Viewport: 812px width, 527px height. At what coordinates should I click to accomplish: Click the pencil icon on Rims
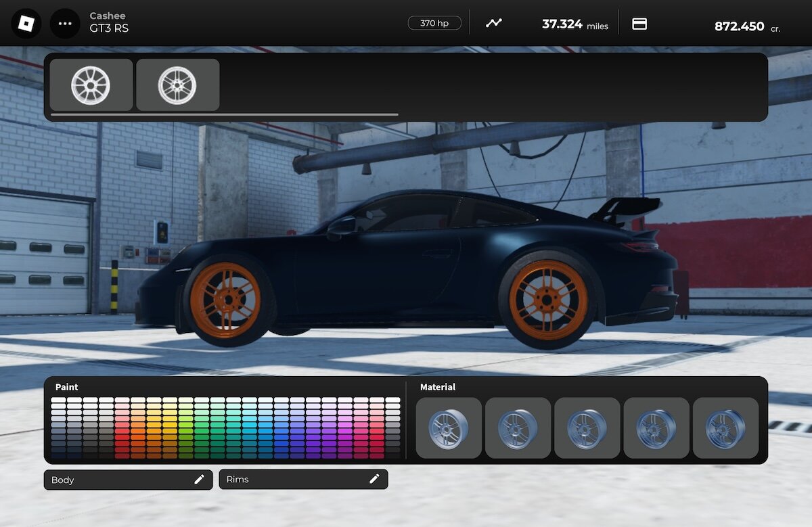click(x=374, y=479)
